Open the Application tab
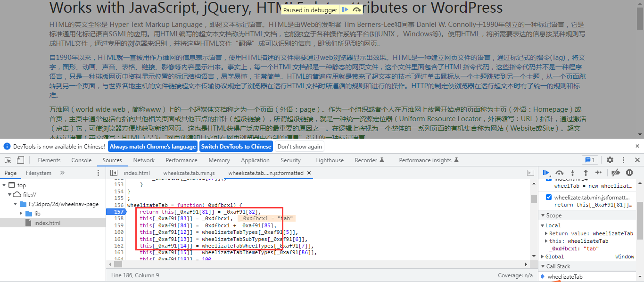 (x=255, y=160)
